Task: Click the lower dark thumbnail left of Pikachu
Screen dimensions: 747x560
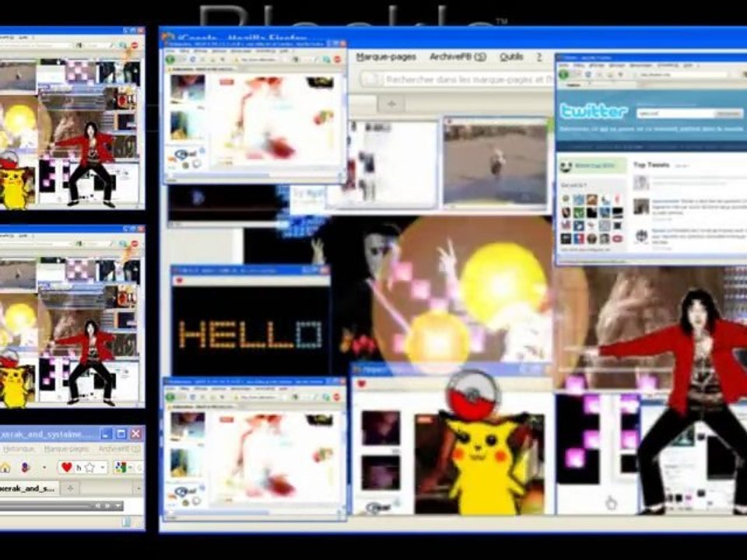Action: pos(381,474)
